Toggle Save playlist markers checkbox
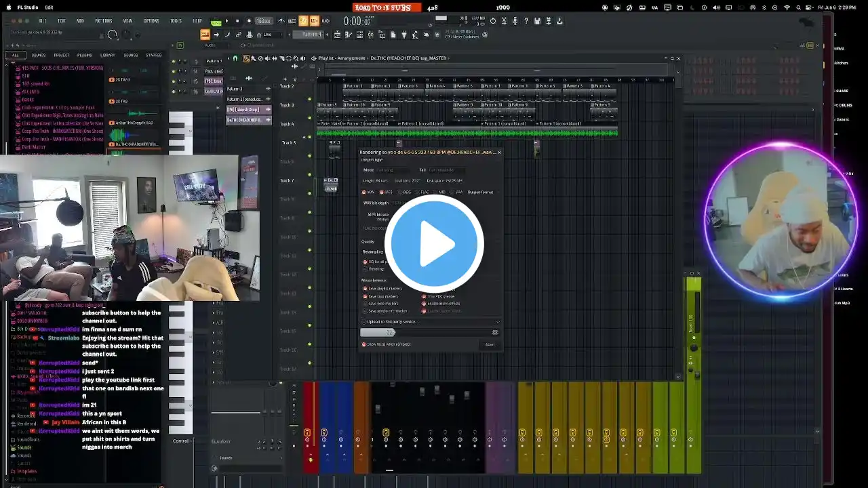 click(x=382, y=289)
